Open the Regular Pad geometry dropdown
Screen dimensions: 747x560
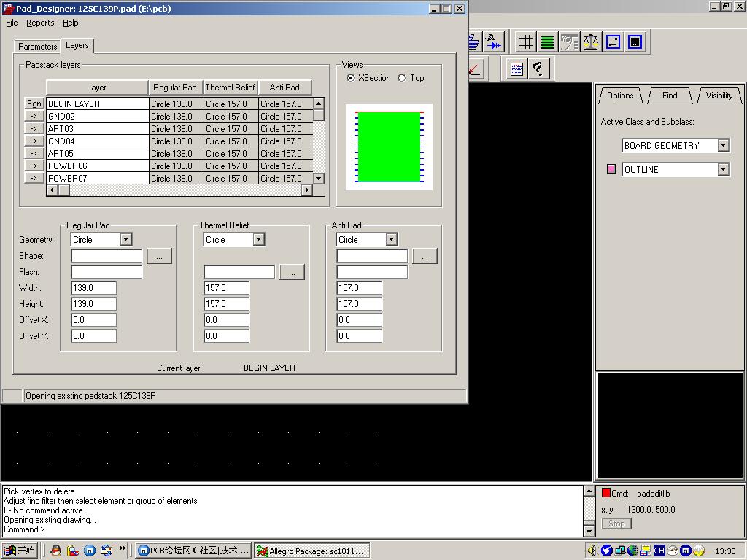click(x=125, y=240)
